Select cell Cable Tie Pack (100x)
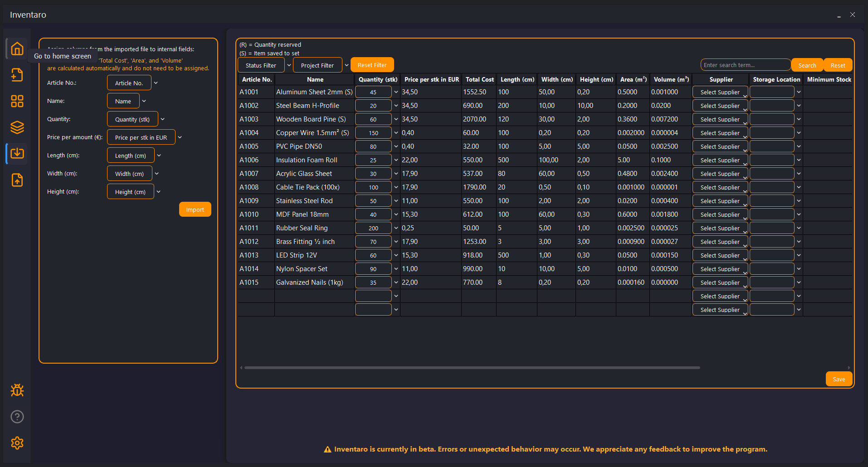Image resolution: width=868 pixels, height=467 pixels. click(315, 187)
